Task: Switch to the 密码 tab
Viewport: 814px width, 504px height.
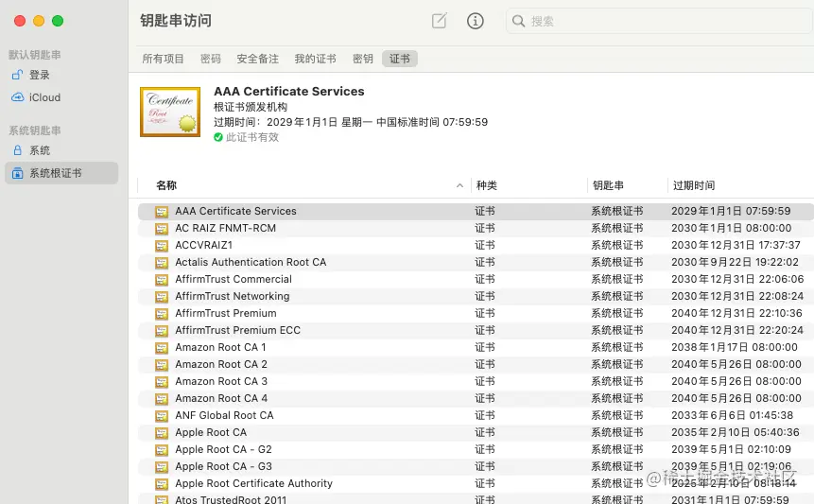Action: click(x=211, y=59)
